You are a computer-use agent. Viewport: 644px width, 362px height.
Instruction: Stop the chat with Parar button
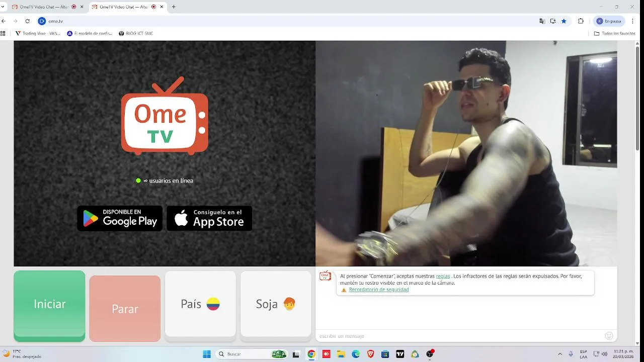[x=125, y=309]
